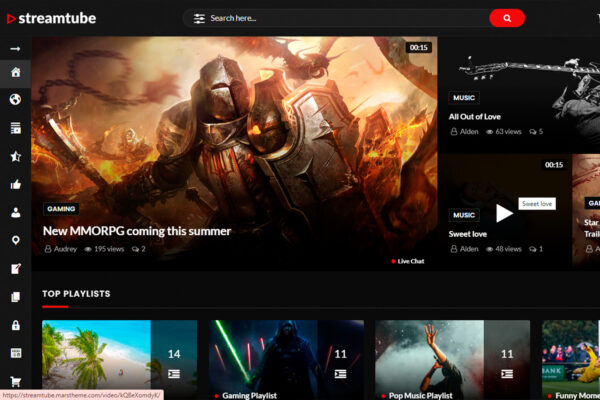The height and width of the screenshot is (400, 600).
Task: Open the news feed list icon
Action: coord(16,128)
